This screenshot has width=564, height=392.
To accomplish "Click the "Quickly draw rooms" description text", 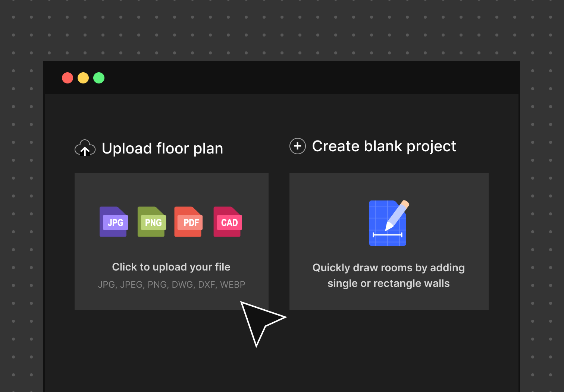I will click(x=389, y=275).
